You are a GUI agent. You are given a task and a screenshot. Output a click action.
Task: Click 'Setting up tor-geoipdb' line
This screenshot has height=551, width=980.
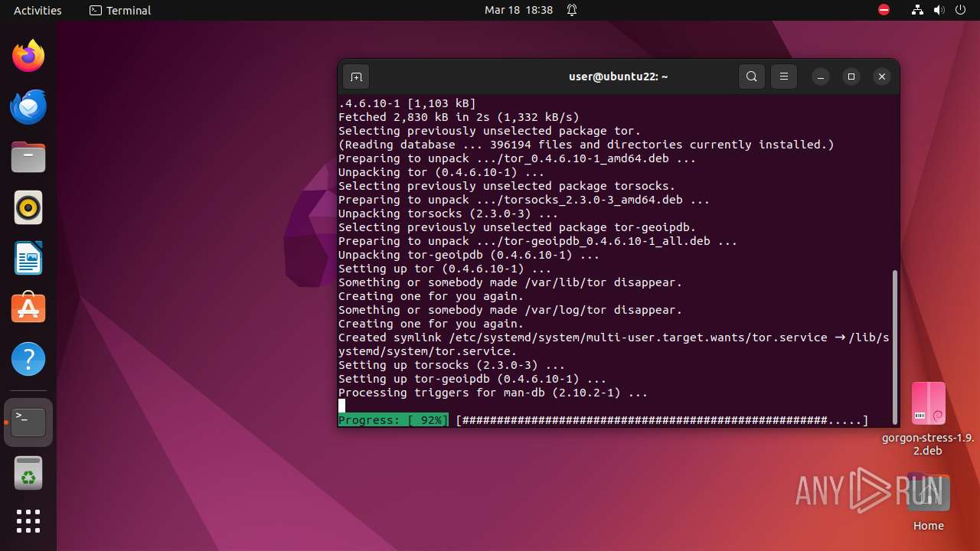[472, 379]
